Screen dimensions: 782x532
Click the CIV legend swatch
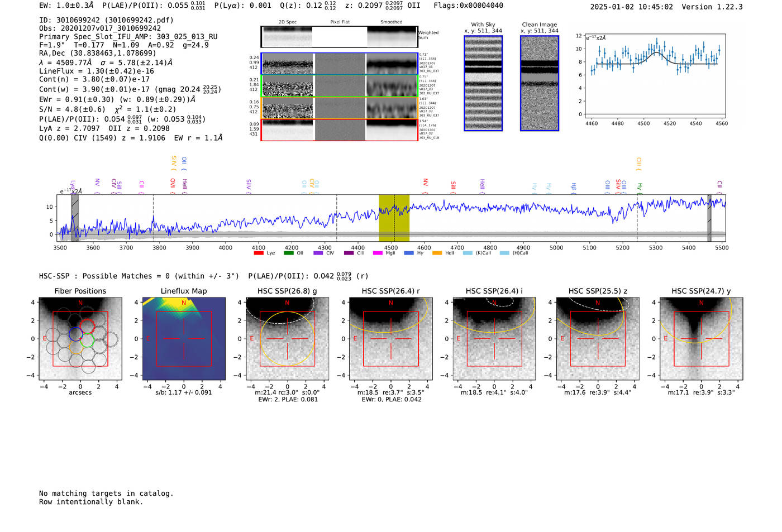(x=318, y=253)
